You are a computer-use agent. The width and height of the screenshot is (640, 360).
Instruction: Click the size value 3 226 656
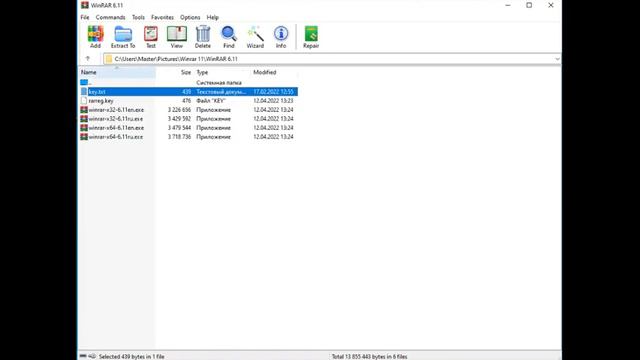[179, 110]
